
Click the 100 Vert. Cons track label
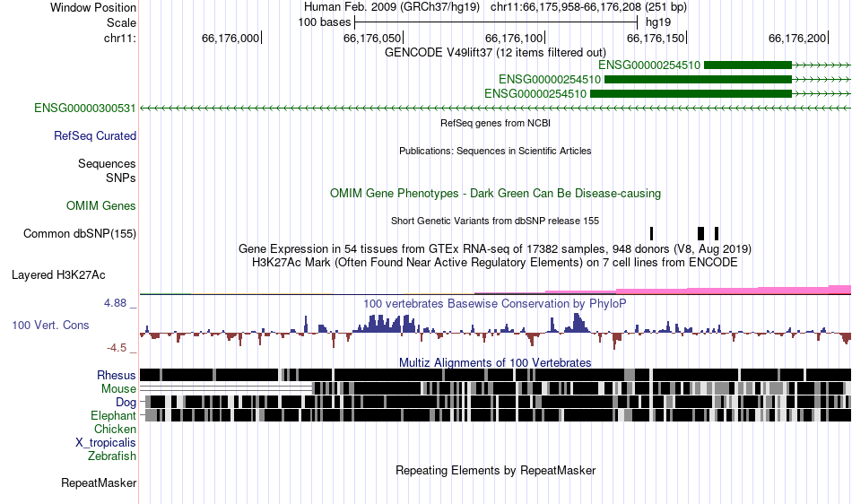[x=50, y=325]
